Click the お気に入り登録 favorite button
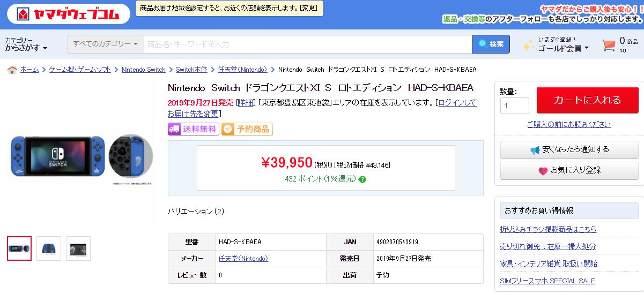This screenshot has width=644, height=294. tap(569, 171)
